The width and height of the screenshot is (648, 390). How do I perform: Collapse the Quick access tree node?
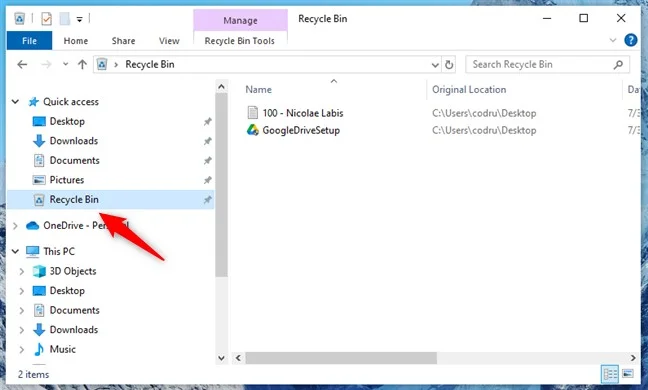tap(15, 102)
